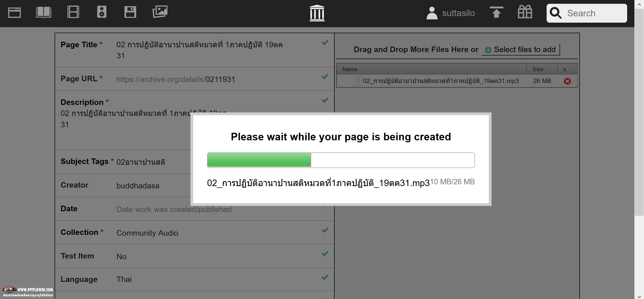644x299 pixels.
Task: Click the Subject Tags label
Action: point(84,161)
